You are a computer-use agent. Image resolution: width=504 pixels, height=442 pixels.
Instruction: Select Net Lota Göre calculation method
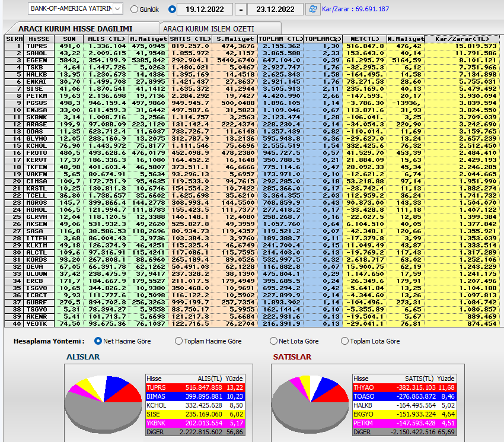tap(273, 341)
